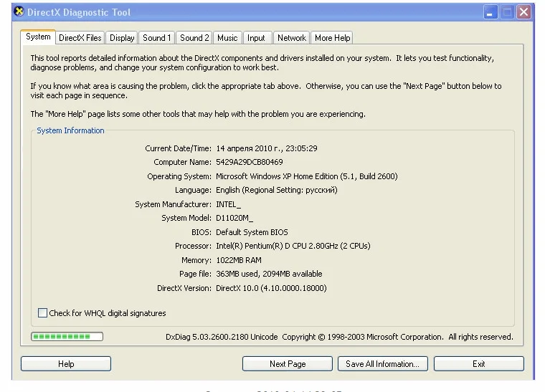The width and height of the screenshot is (545, 392).
Task: Click the 'Processor:' label
Action: [x=193, y=246]
